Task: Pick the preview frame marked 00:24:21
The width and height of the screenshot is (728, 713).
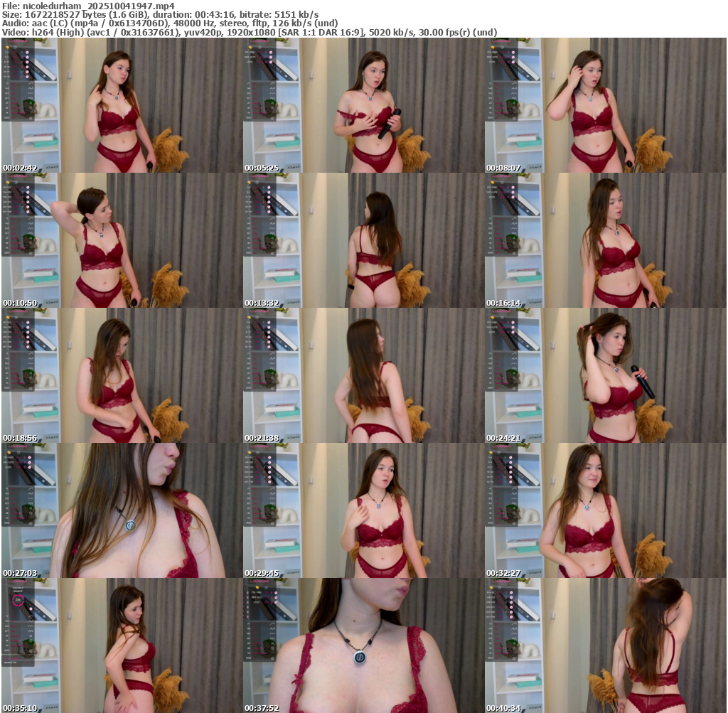Action: tap(606, 375)
